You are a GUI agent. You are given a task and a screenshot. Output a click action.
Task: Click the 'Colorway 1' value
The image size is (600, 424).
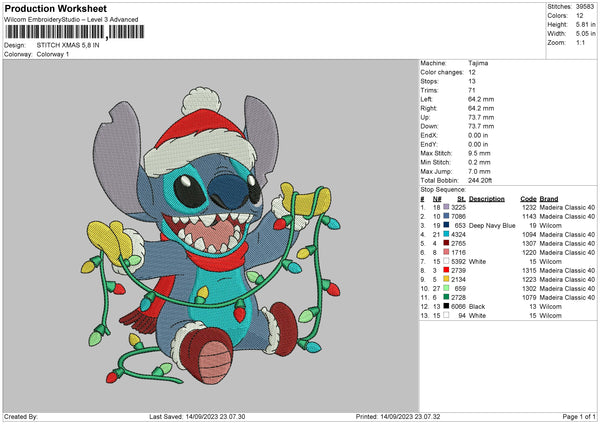53,54
